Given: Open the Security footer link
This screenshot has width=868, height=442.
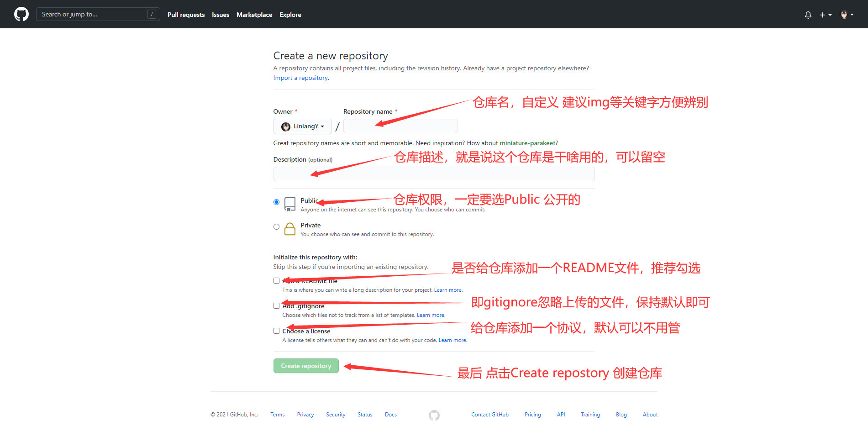Looking at the screenshot, I should pyautogui.click(x=336, y=415).
